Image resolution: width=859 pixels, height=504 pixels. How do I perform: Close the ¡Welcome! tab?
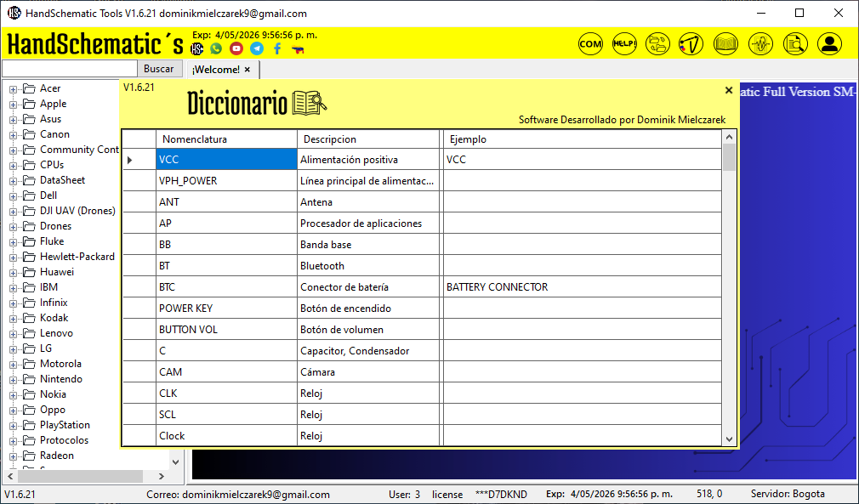(247, 70)
